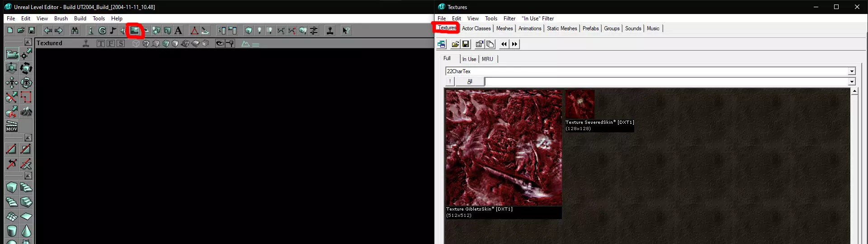Screen dimensions: 868x244
Task: Open the Actor Class browser pawn icon
Action: 91,30
